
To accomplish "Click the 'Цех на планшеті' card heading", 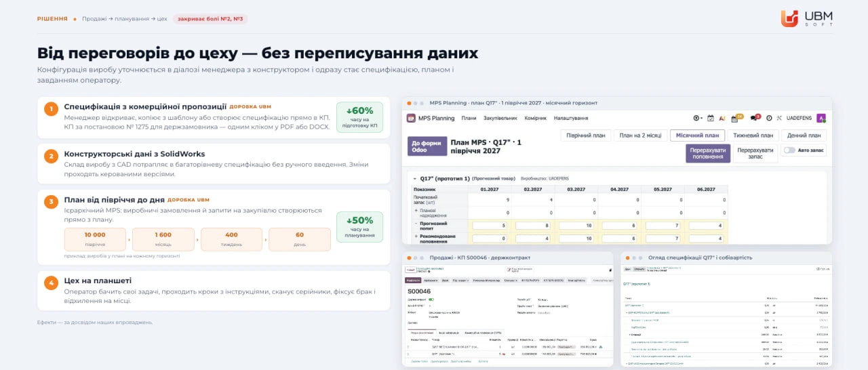I will (x=98, y=281).
